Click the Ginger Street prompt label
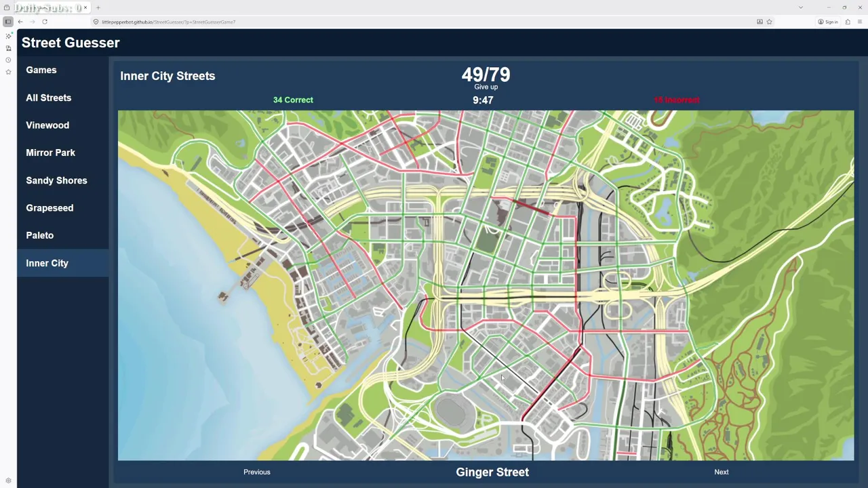The height and width of the screenshot is (488, 868). click(x=492, y=472)
